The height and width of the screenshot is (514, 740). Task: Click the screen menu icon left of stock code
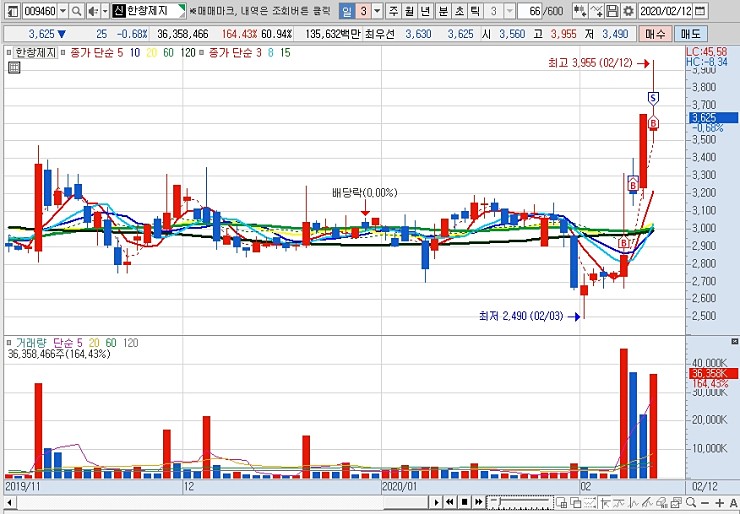14,11
